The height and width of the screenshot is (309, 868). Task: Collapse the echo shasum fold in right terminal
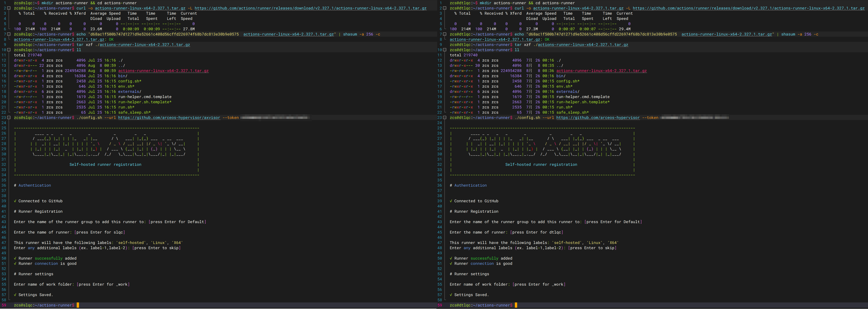445,34
